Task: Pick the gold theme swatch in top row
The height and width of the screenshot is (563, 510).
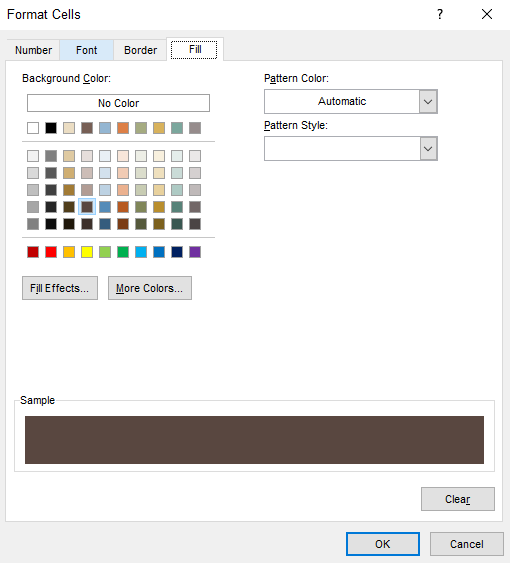Action: pos(159,128)
